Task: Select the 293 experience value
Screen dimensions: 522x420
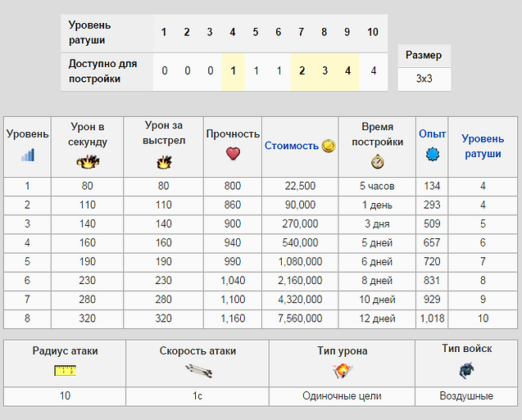Action: click(x=432, y=205)
